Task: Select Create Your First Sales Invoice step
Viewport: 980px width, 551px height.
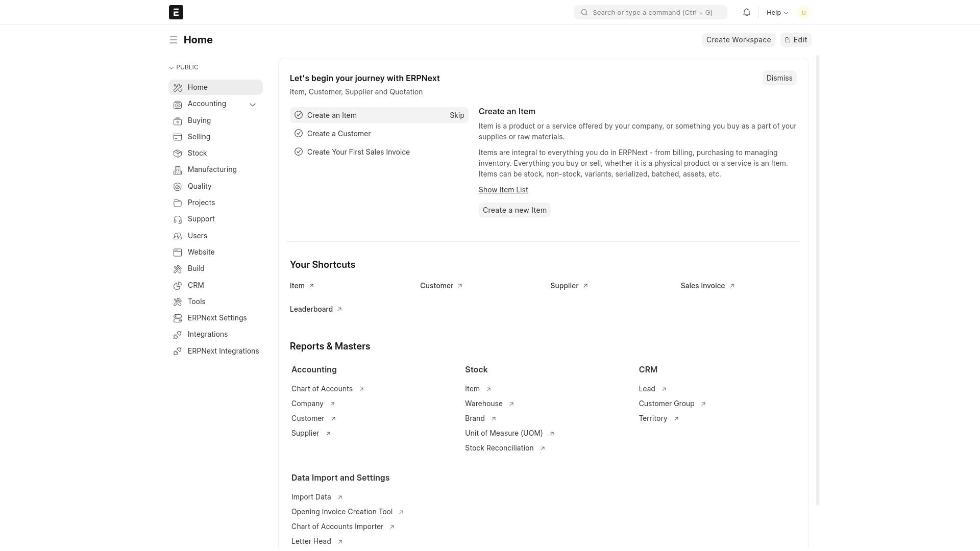Action: [x=358, y=152]
